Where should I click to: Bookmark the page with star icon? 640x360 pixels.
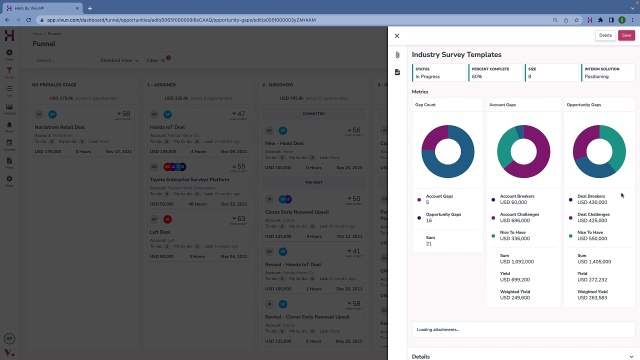(x=576, y=20)
